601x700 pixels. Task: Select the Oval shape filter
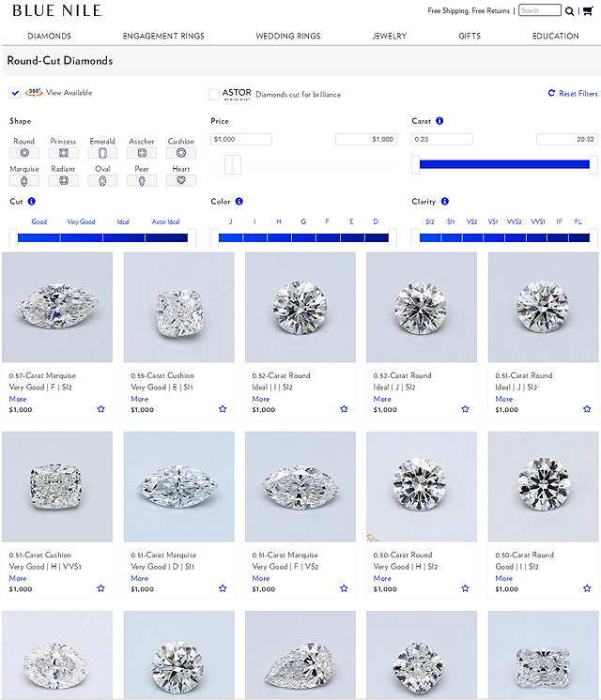click(x=102, y=180)
